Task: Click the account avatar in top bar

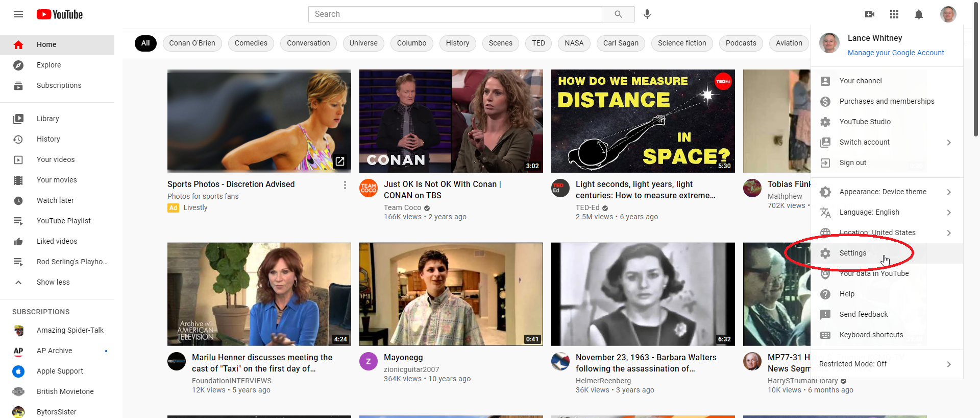Action: 948,14
